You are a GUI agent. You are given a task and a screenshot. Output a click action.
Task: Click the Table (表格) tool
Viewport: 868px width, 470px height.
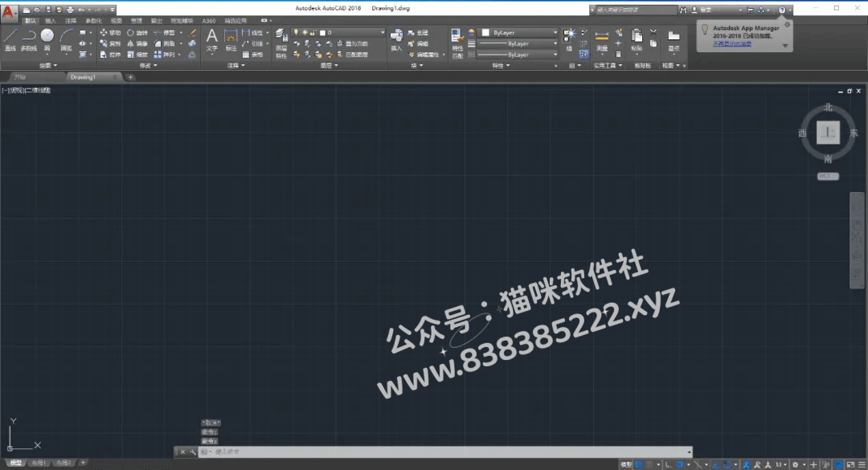pyautogui.click(x=252, y=55)
